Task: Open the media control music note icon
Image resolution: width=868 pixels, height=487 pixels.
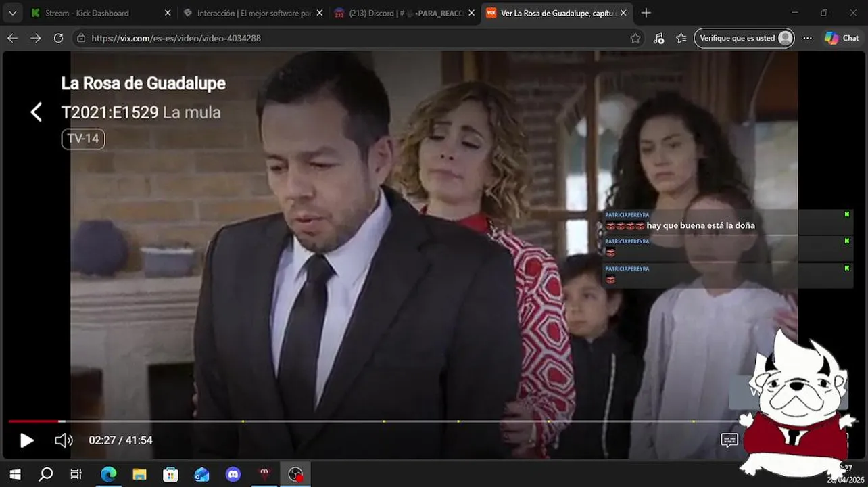Action: click(658, 39)
